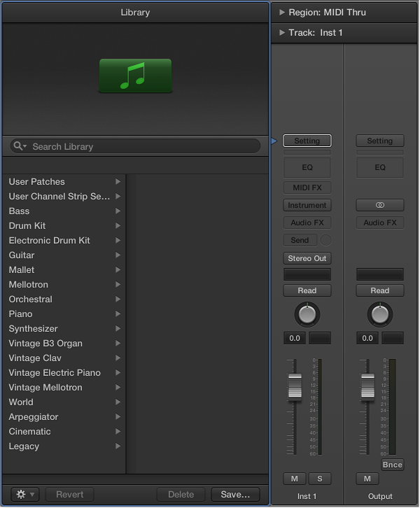The image size is (420, 508).
Task: Expand the Bass category arrow
Action: tap(118, 211)
